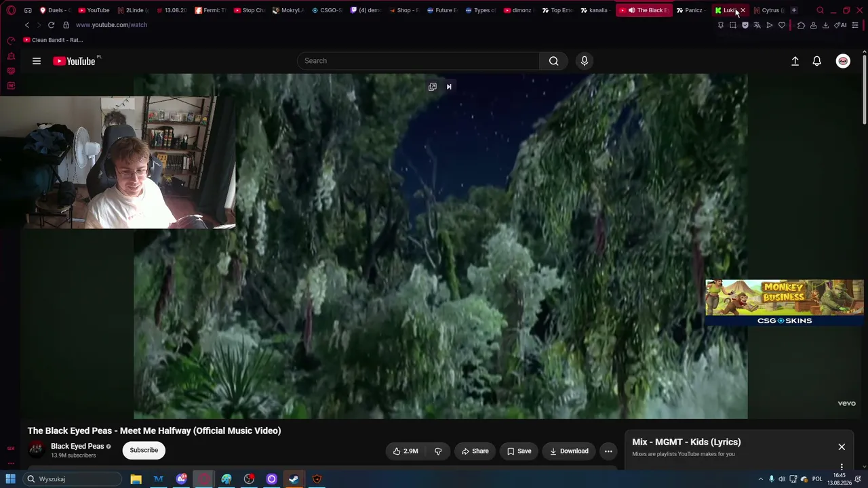Subscribe to Black Eyed Peas channel
This screenshot has width=868, height=488.
coord(144,450)
